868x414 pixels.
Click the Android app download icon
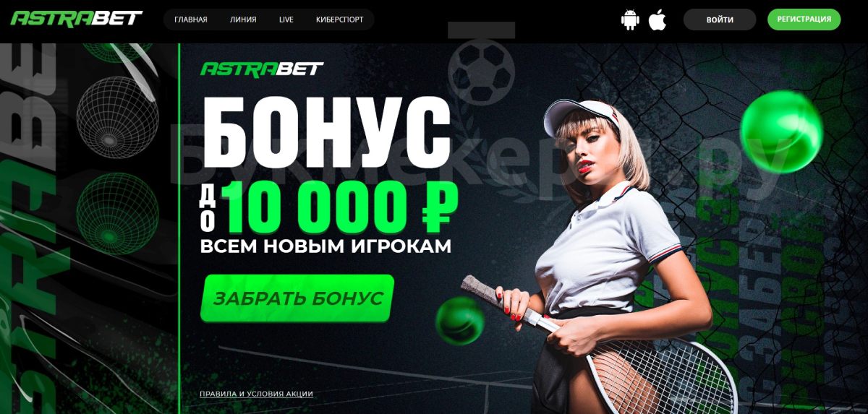click(x=630, y=20)
